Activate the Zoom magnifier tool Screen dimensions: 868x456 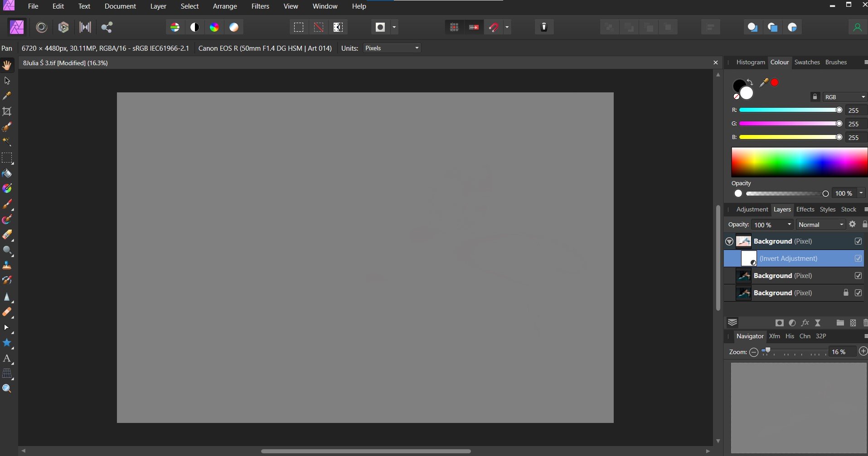[7, 389]
